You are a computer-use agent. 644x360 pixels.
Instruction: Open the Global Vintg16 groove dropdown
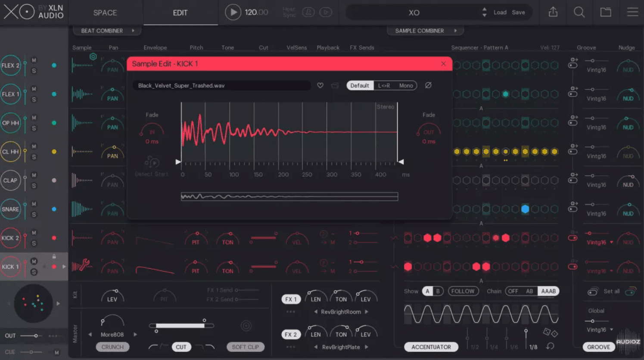pyautogui.click(x=600, y=330)
